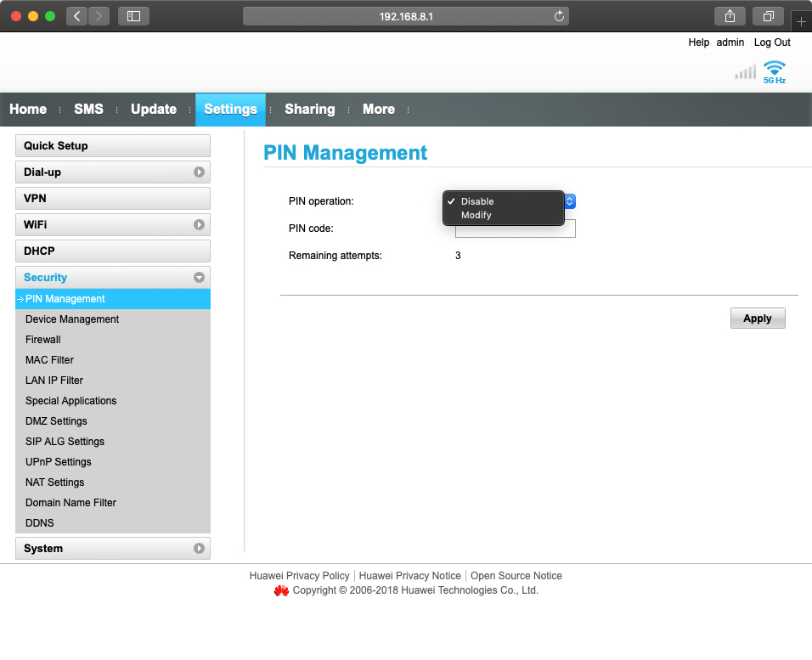Open a new tab with plus icon

pyautogui.click(x=801, y=21)
